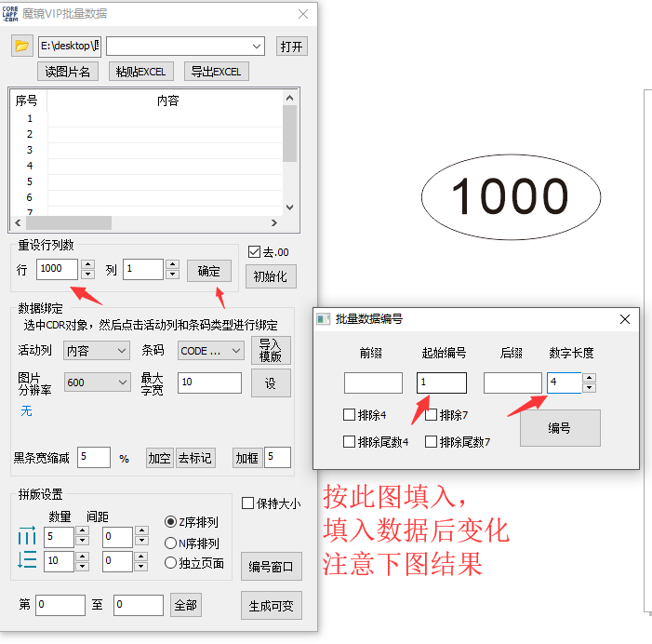652x644 pixels.
Task: Open the 图片分辨率 600 dropdown
Action: point(97,382)
